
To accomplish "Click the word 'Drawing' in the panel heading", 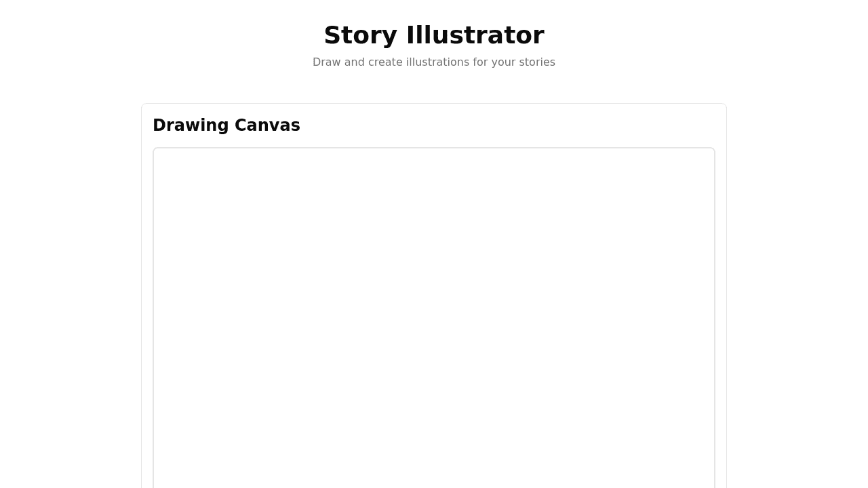I will (191, 125).
